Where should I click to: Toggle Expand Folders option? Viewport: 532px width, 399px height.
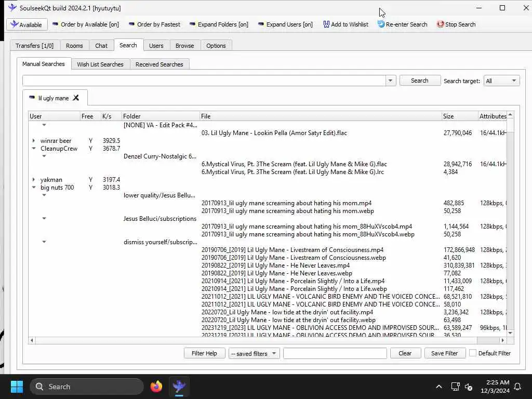tap(219, 24)
